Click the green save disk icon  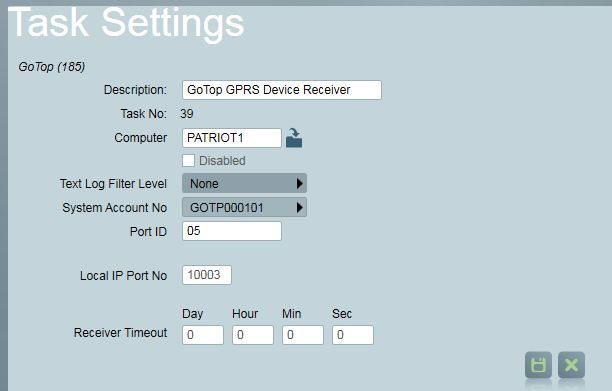(538, 365)
